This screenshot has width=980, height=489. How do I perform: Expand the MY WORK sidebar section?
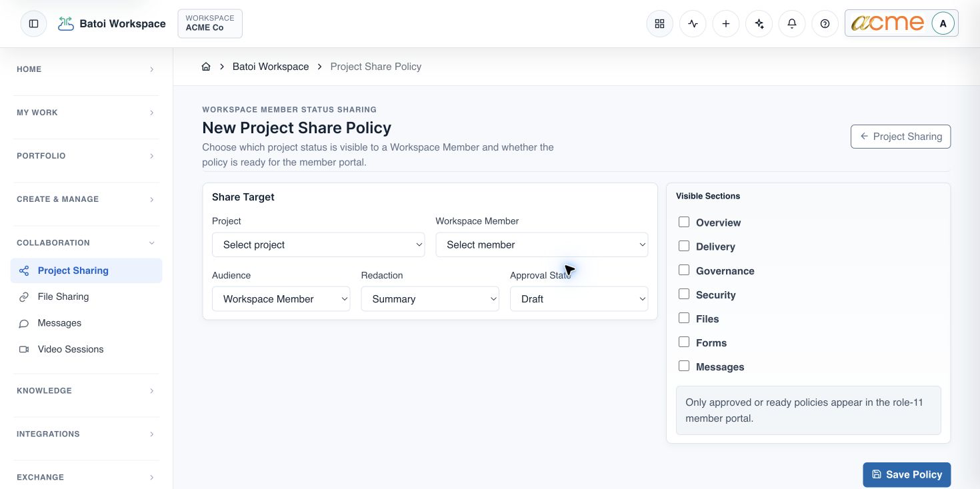(87, 113)
